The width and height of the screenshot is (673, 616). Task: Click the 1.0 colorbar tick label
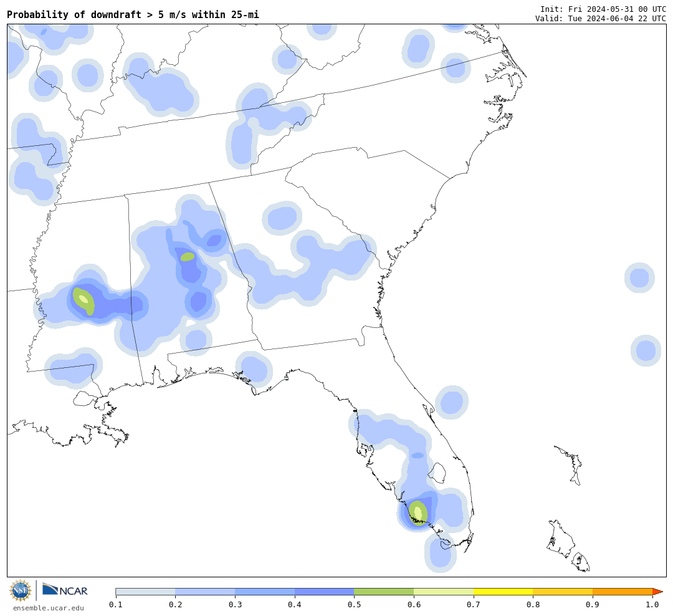pos(652,605)
